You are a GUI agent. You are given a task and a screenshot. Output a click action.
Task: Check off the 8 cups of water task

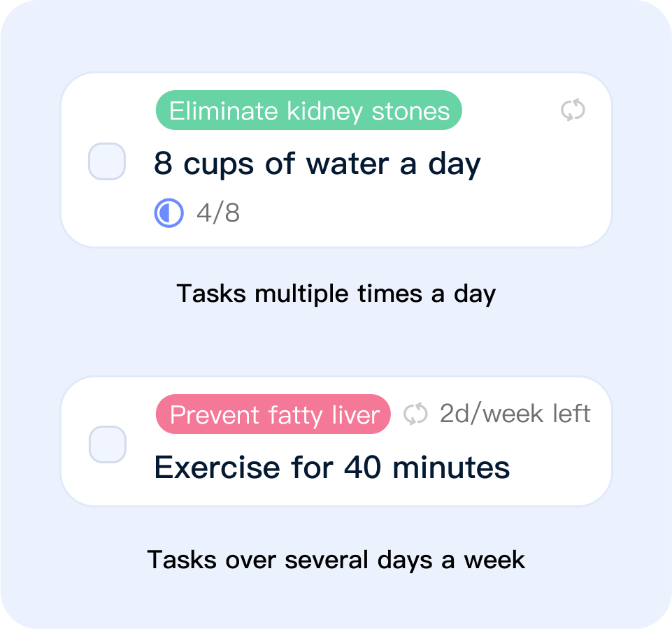(x=107, y=161)
